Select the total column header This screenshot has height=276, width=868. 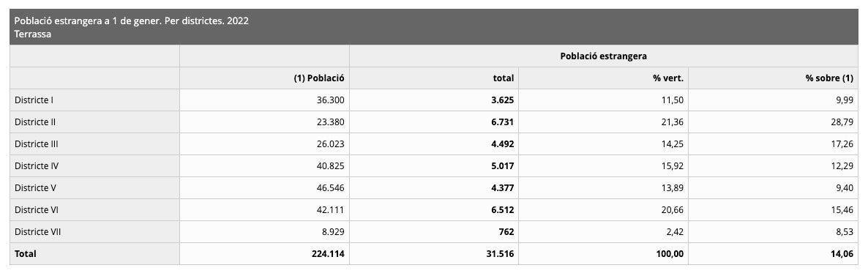[x=504, y=78]
